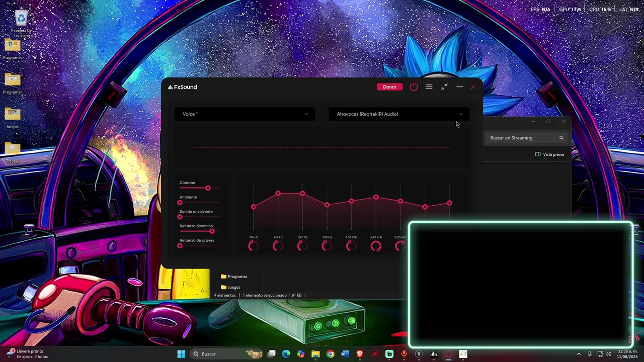Open File Explorer from taskbar
644x362 pixels.
pos(315,354)
